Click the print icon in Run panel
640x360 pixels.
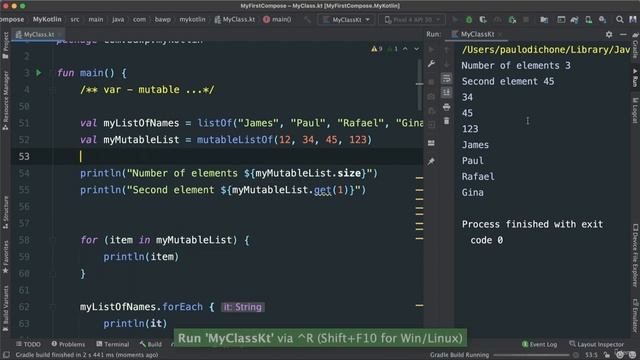click(447, 107)
